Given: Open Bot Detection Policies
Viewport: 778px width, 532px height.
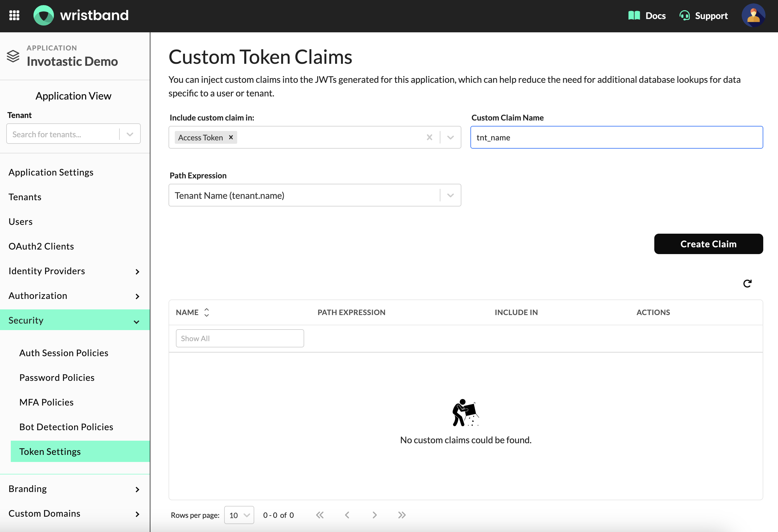Looking at the screenshot, I should coord(66,427).
